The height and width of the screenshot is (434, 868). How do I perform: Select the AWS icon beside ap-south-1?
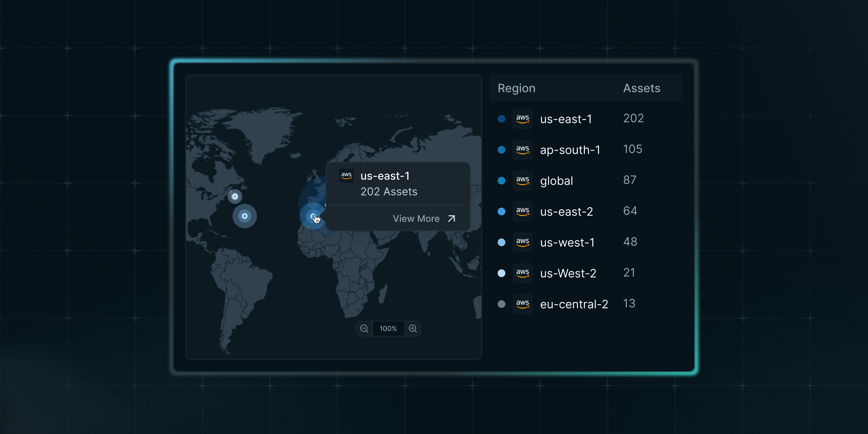click(x=523, y=150)
